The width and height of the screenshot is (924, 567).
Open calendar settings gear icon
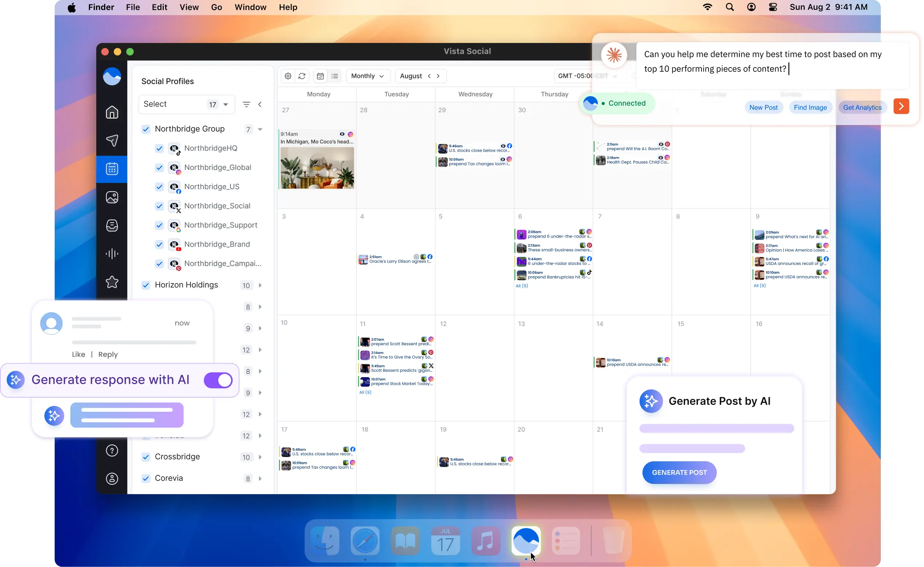(x=288, y=76)
